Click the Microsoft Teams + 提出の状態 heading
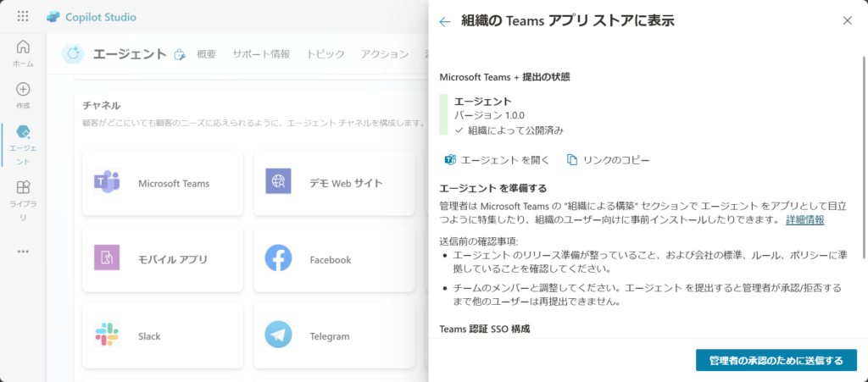Image resolution: width=868 pixels, height=382 pixels. 505,77
